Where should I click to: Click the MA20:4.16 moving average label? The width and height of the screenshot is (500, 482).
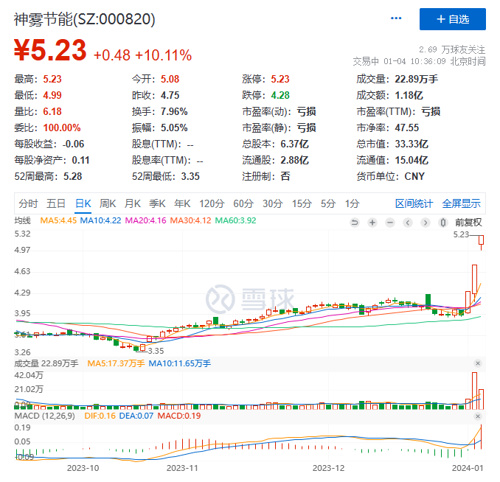145,220
